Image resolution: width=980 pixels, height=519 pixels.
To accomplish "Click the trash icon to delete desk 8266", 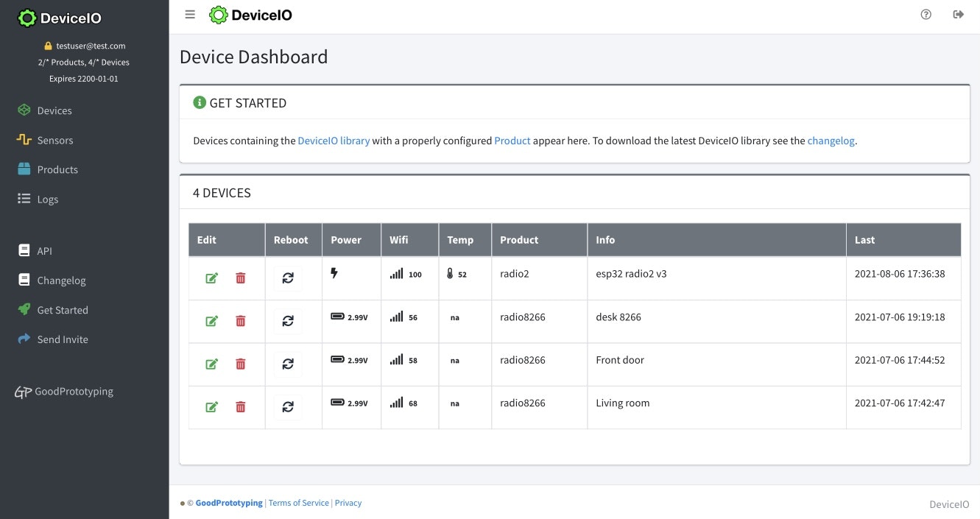I will pos(240,321).
